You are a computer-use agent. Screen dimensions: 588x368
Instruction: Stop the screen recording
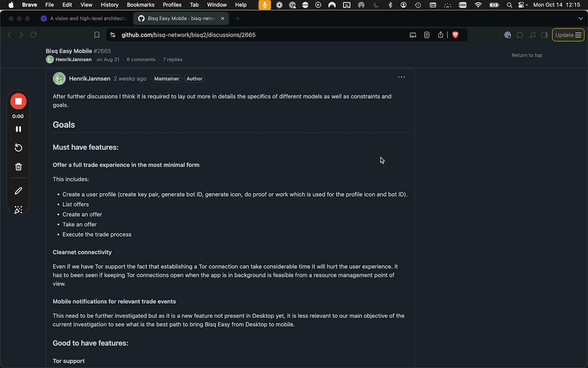coord(18,102)
